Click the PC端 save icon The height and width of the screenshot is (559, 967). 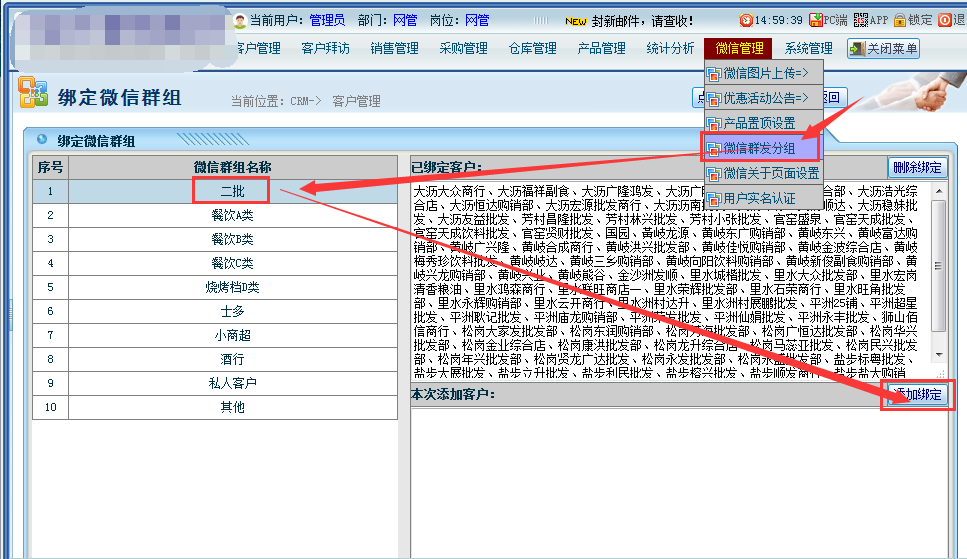pyautogui.click(x=815, y=20)
